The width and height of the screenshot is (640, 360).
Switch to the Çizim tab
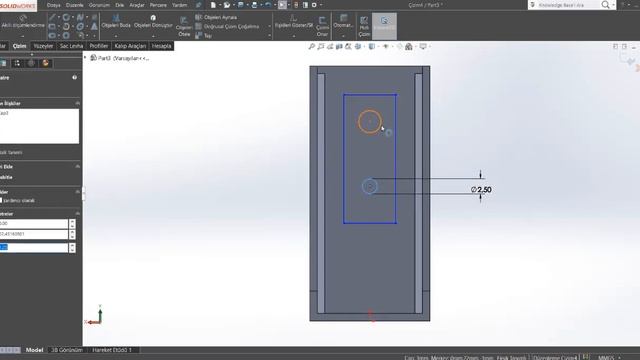click(19, 46)
